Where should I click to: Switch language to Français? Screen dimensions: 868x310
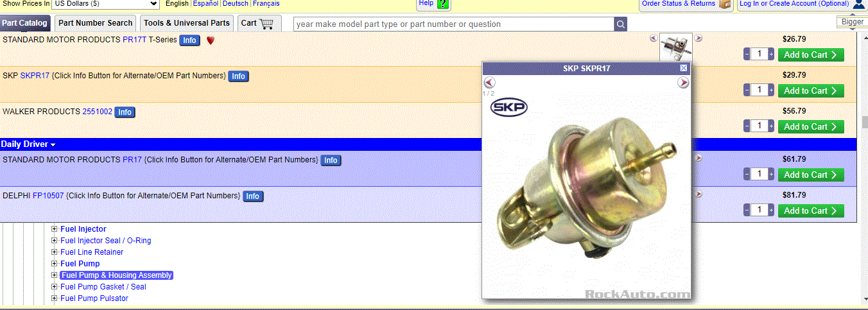pos(266,4)
